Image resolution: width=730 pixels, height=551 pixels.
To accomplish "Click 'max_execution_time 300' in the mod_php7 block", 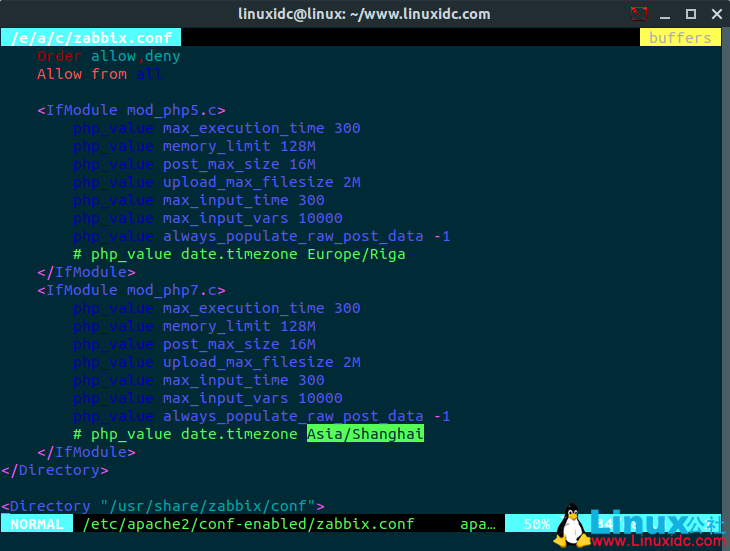I will pos(261,308).
